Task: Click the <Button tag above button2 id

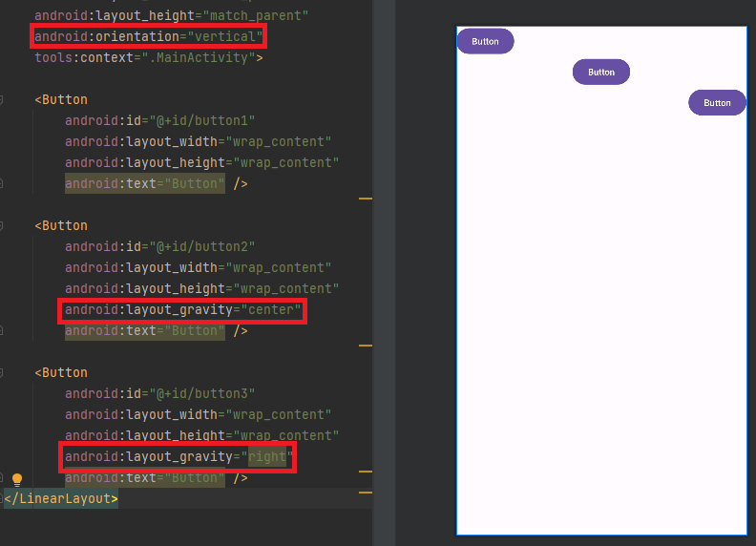Action: tap(61, 225)
